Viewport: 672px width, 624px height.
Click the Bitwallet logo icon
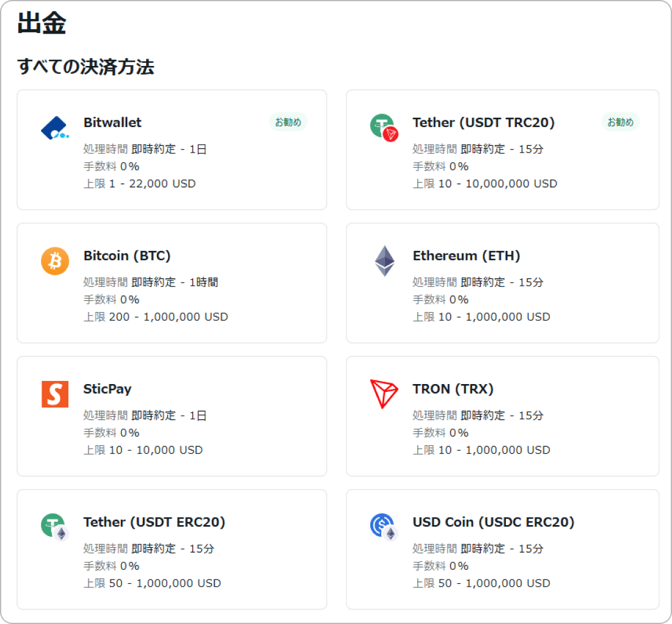click(x=55, y=128)
